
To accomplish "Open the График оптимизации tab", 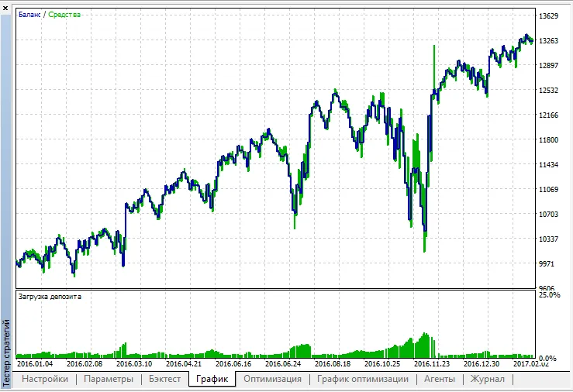I will point(363,379).
